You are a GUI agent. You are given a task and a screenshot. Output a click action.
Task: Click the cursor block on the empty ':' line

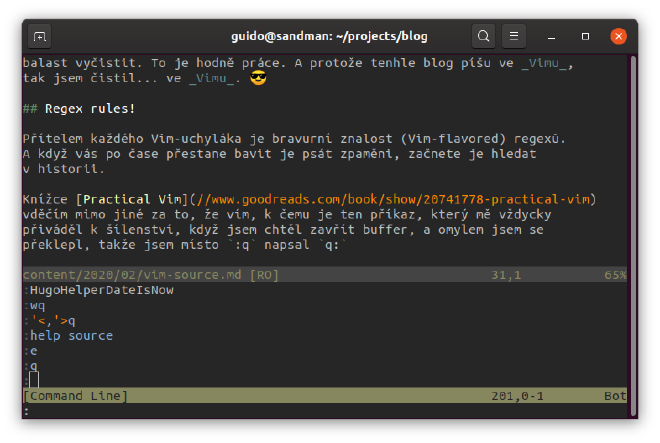coord(34,380)
